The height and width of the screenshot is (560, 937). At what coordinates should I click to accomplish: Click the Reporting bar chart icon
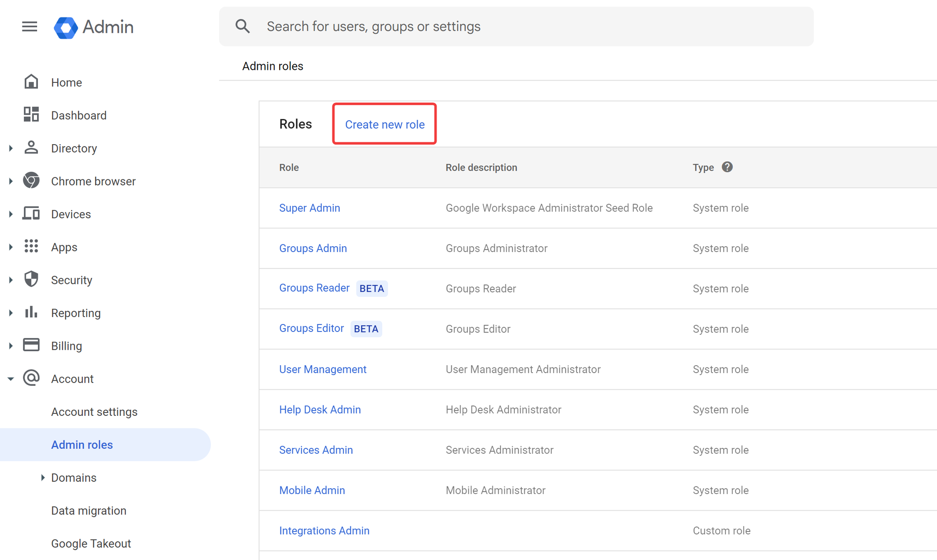[31, 312]
